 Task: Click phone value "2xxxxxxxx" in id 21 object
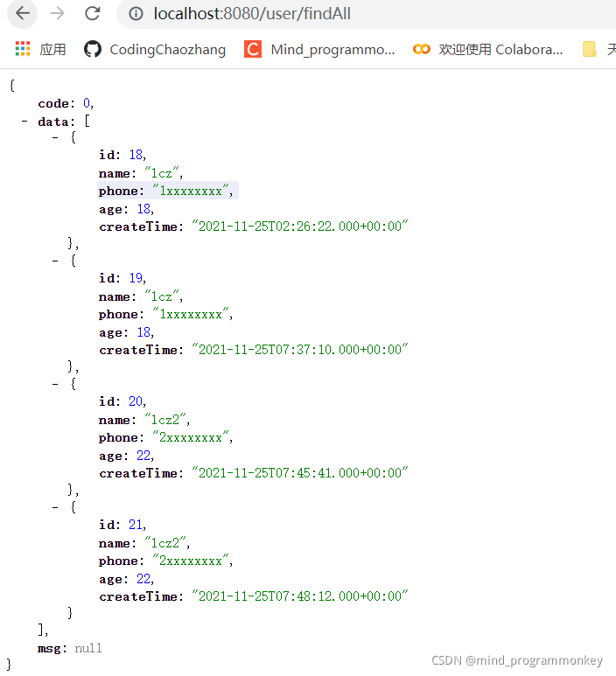pos(191,560)
